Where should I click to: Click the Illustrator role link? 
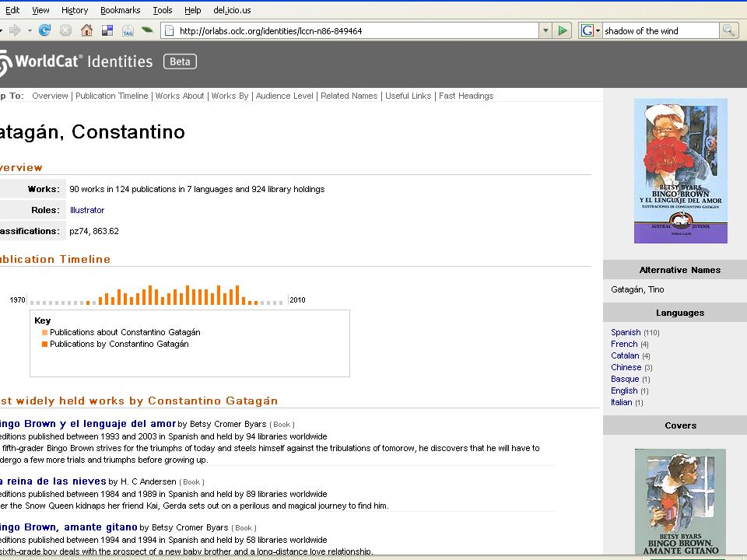[87, 210]
